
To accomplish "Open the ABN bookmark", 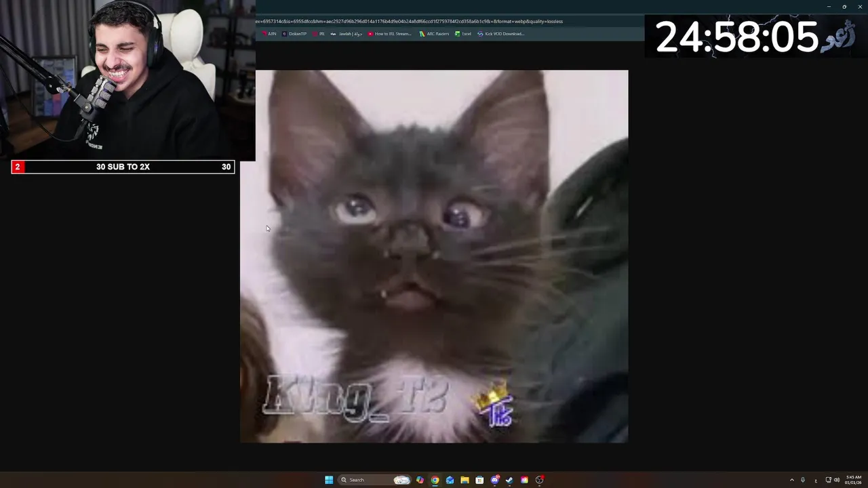I will (x=269, y=34).
